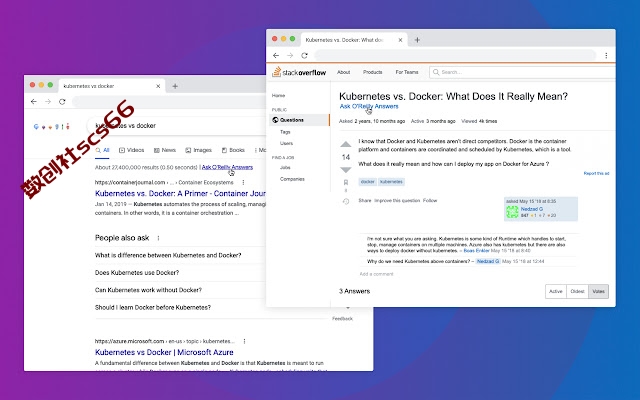
Task: Click Improve this question link
Action: click(397, 201)
